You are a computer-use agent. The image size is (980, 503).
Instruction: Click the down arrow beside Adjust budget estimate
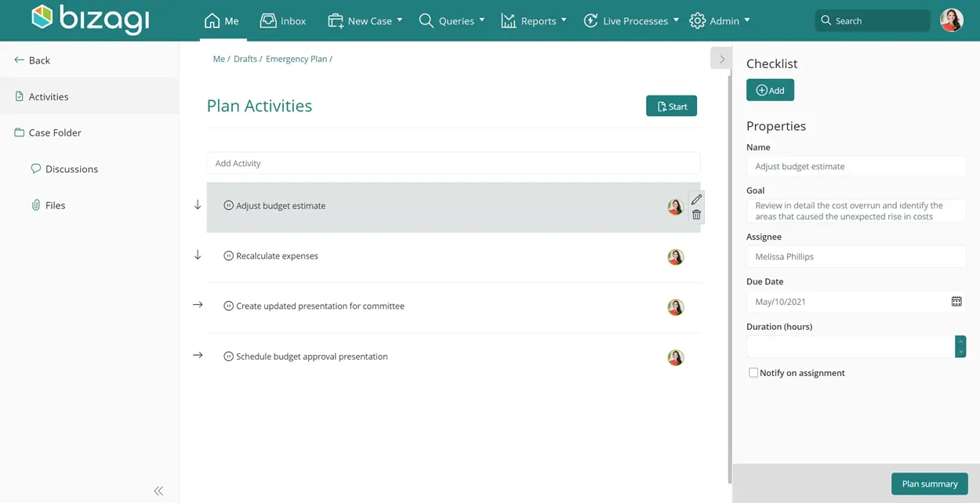tap(198, 204)
